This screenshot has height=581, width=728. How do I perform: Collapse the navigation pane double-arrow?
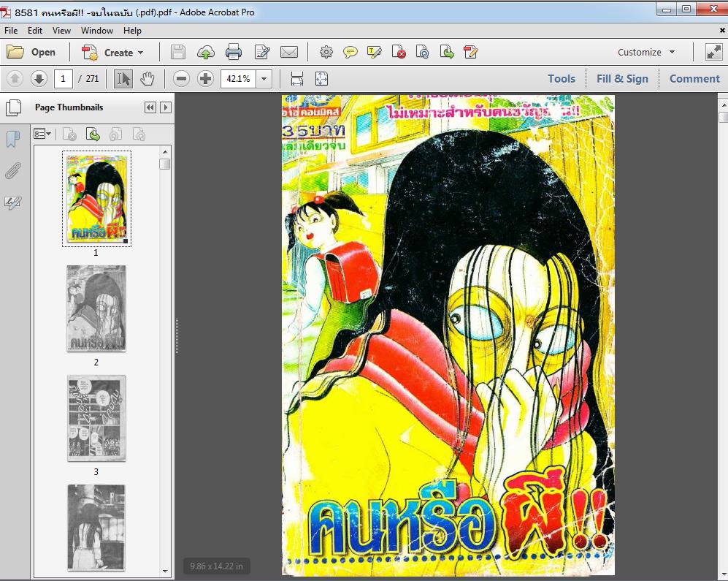[x=150, y=107]
